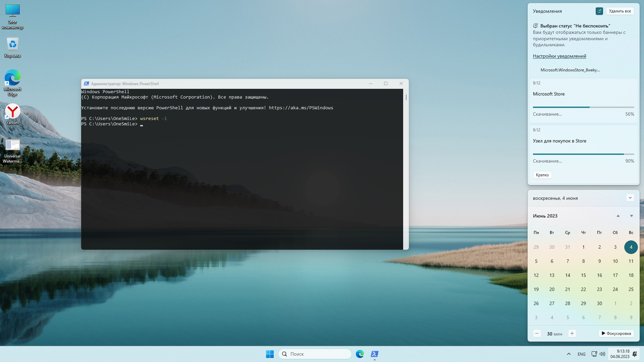Click the Windows Start button
644x362 pixels.
[270, 354]
